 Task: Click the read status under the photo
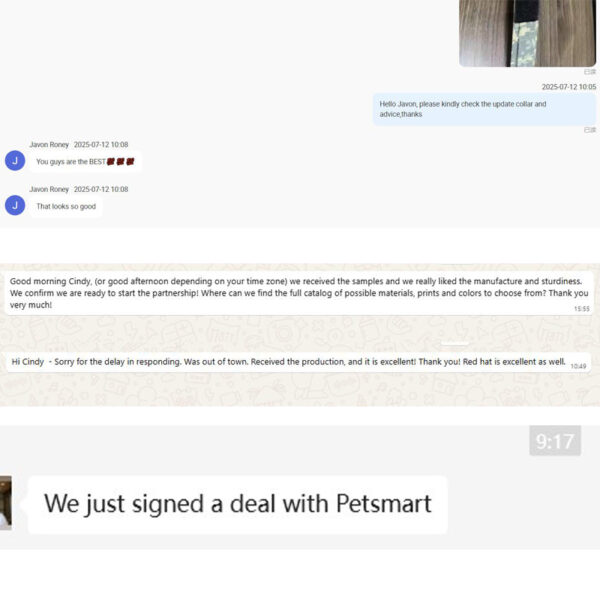(x=590, y=72)
